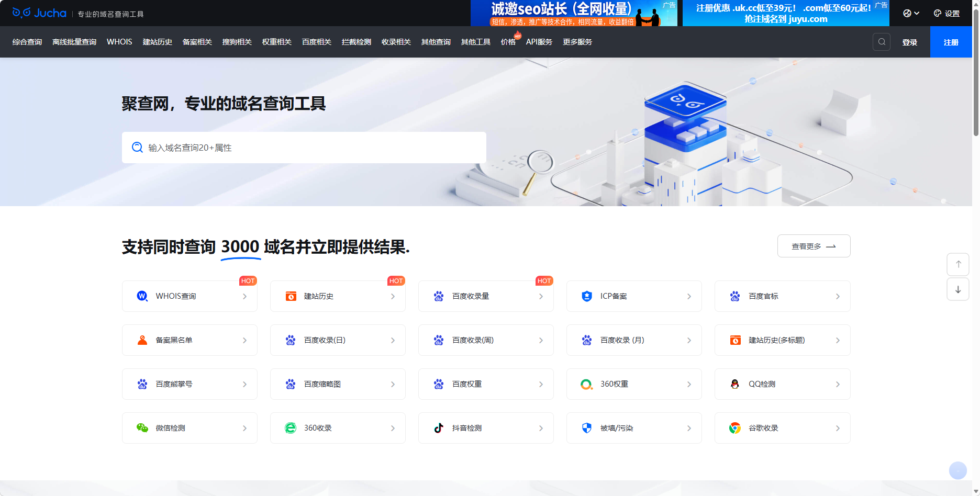Click the 备案黑名单 orange person icon
The height and width of the screenshot is (496, 980).
[x=142, y=340]
